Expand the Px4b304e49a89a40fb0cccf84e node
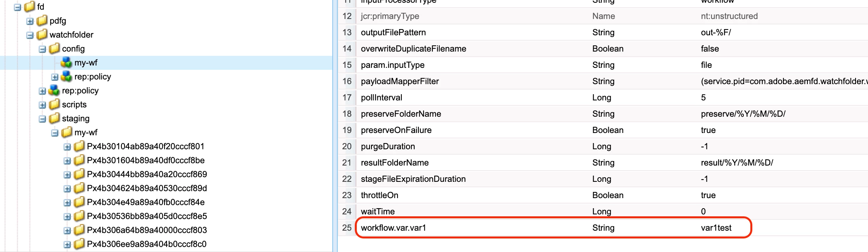Screen dimensions: 868x252 point(67,203)
